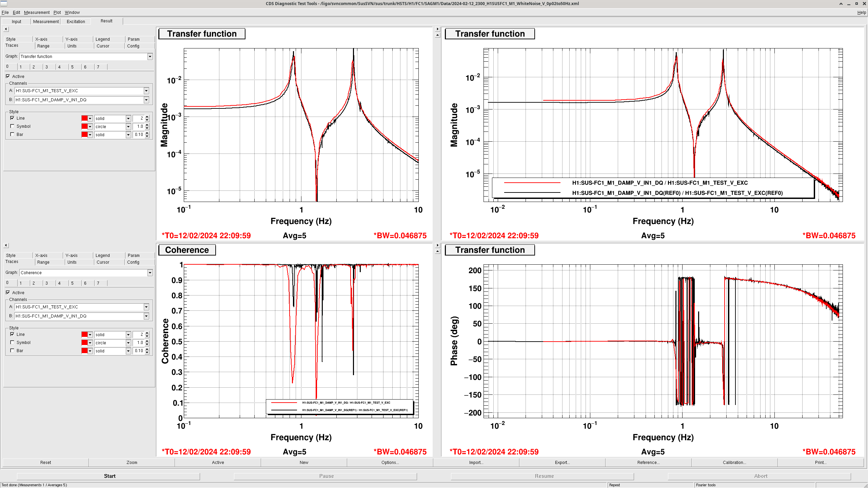
Task: Uncheck Active checkbox in the Coherence panel
Action: point(8,292)
